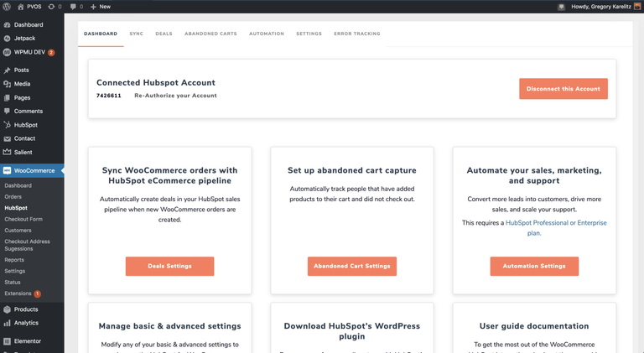Viewport: 644px width, 353px height.
Task: Click the WPMU DEV icon
Action: [7, 52]
